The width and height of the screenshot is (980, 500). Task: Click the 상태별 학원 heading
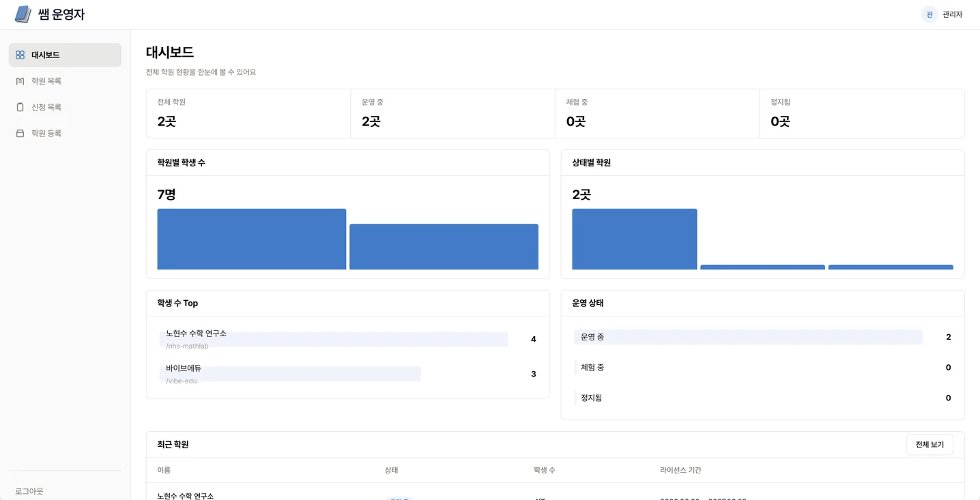591,162
